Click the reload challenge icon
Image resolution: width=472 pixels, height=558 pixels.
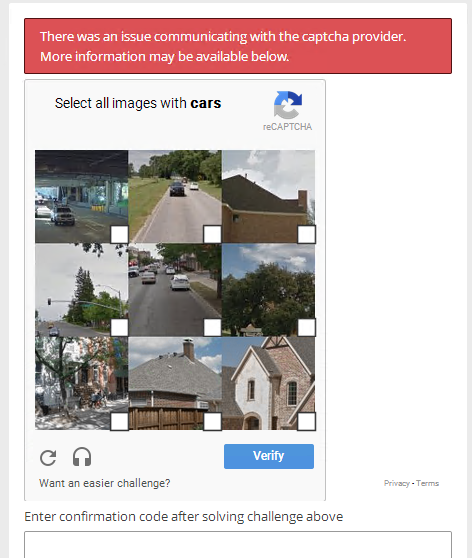(48, 458)
